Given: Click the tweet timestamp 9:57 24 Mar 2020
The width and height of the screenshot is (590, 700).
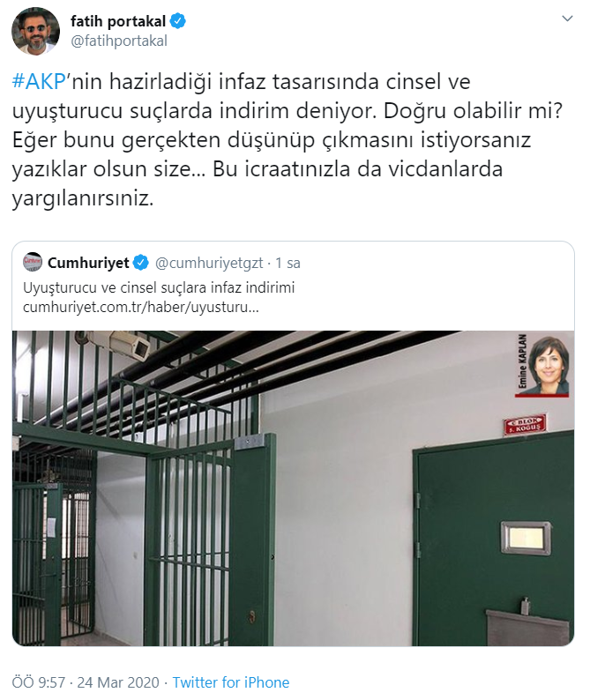Looking at the screenshot, I should (x=86, y=682).
